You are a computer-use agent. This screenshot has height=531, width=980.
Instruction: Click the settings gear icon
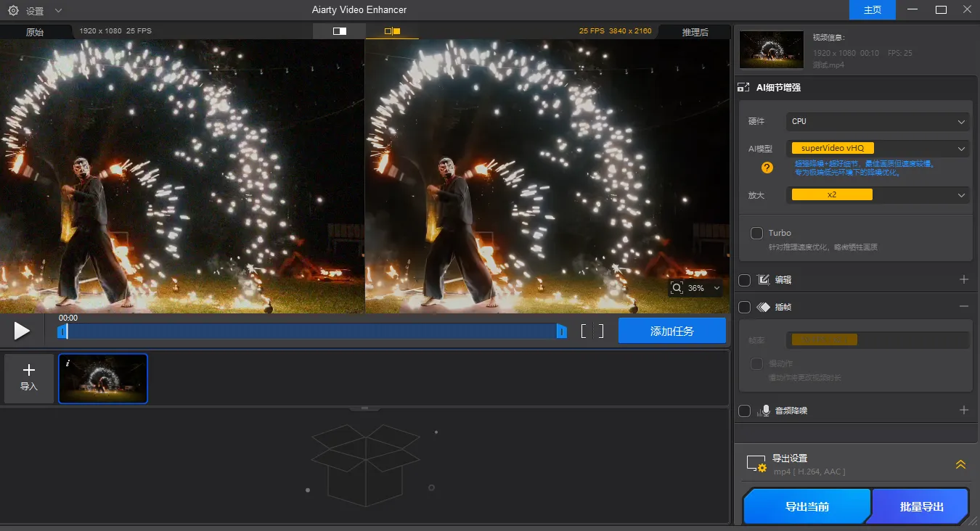[13, 10]
